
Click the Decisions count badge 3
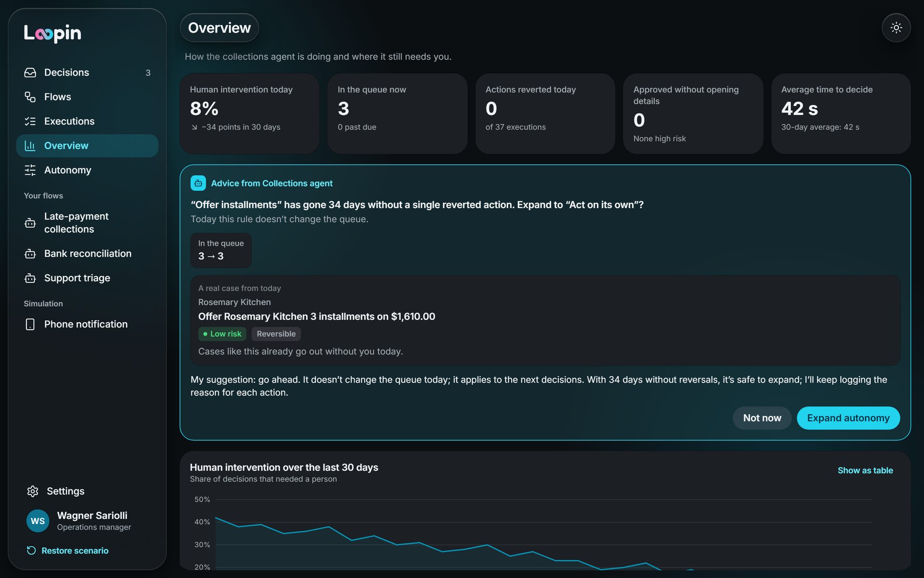click(148, 73)
